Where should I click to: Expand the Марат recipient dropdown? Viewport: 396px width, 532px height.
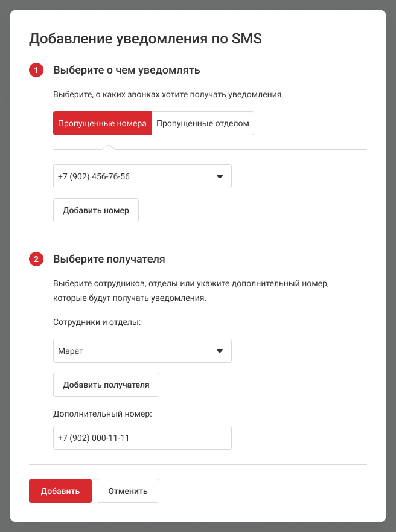(x=133, y=350)
